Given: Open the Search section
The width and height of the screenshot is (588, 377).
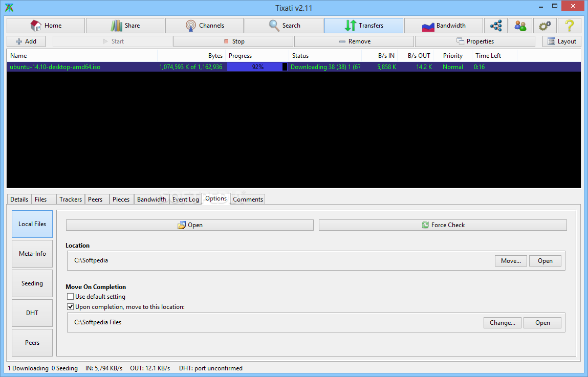Looking at the screenshot, I should [x=284, y=26].
